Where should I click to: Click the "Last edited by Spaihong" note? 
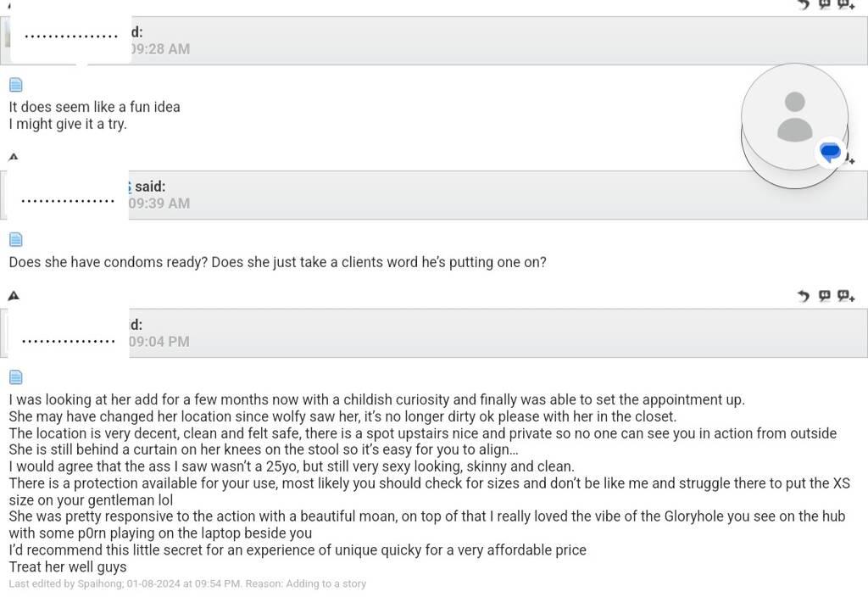click(187, 584)
